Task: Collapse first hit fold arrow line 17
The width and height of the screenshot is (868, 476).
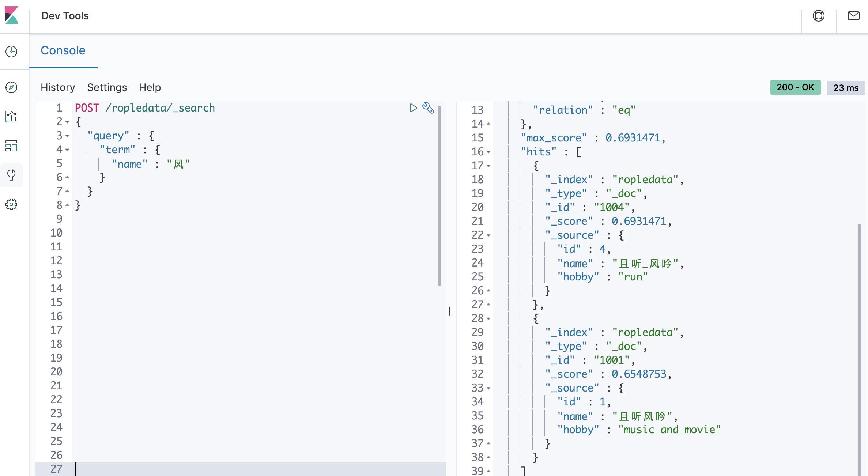Action: point(488,166)
